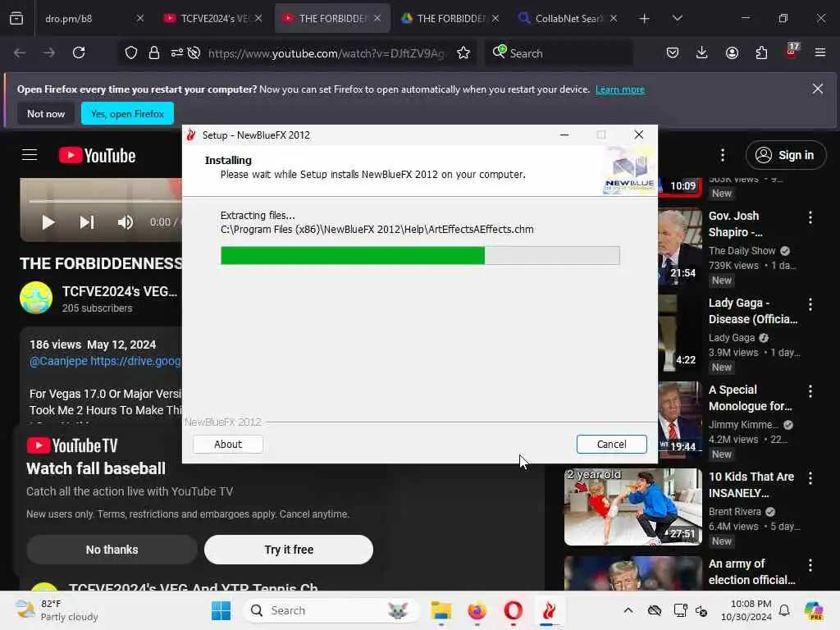Show hidden system tray icons
The image size is (840, 630).
point(628,610)
